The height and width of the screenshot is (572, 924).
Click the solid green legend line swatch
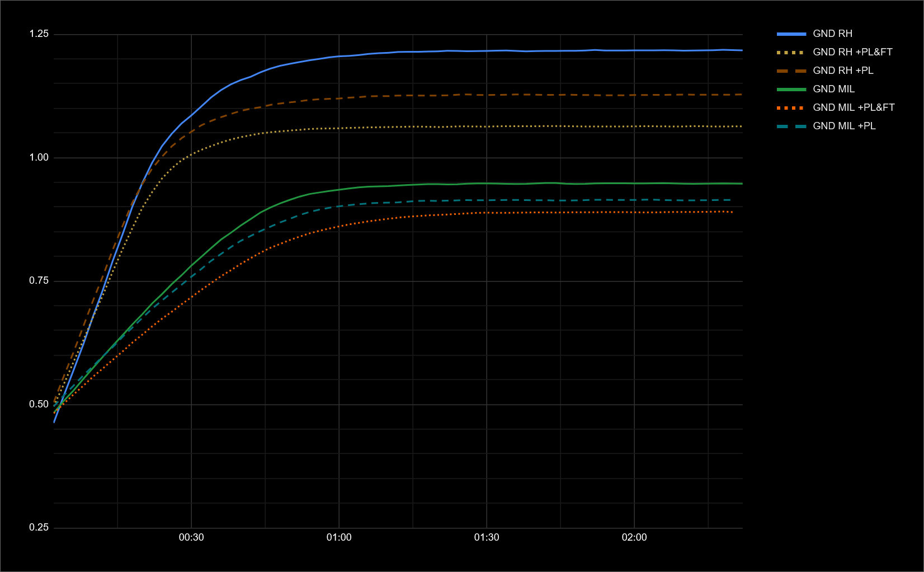791,89
